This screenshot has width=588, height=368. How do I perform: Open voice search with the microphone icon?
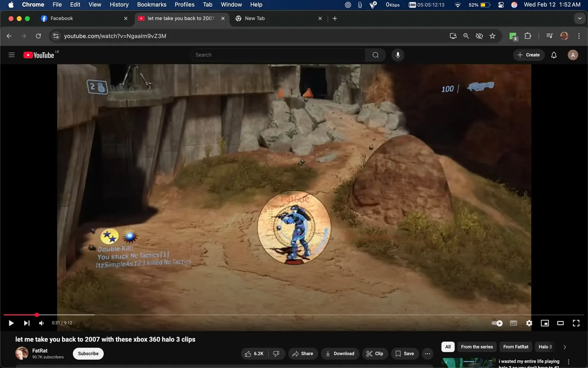(398, 54)
